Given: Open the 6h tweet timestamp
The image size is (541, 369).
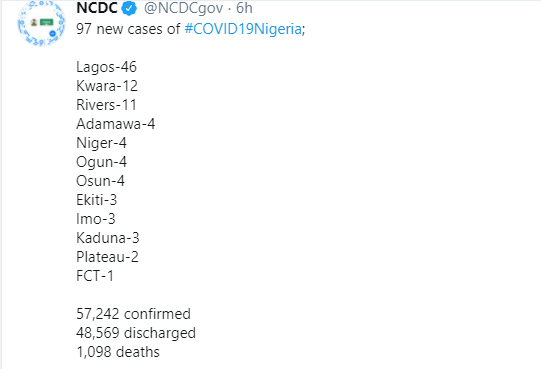Looking at the screenshot, I should 244,8.
